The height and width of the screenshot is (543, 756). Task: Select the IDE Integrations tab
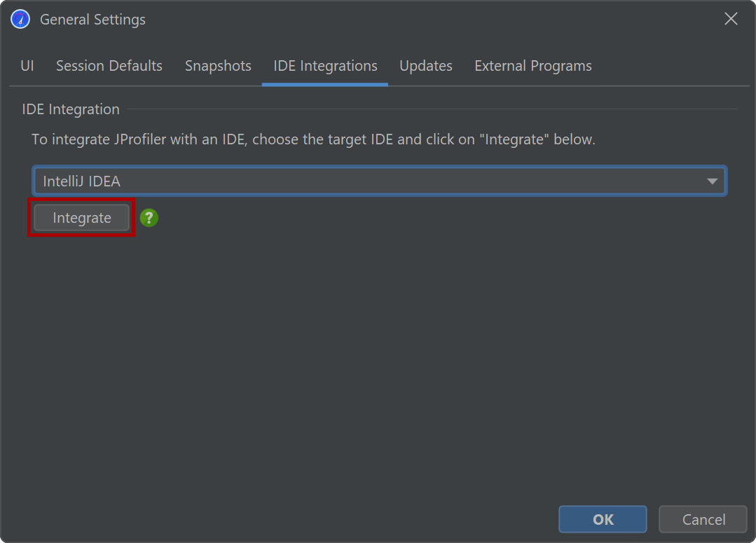point(325,66)
